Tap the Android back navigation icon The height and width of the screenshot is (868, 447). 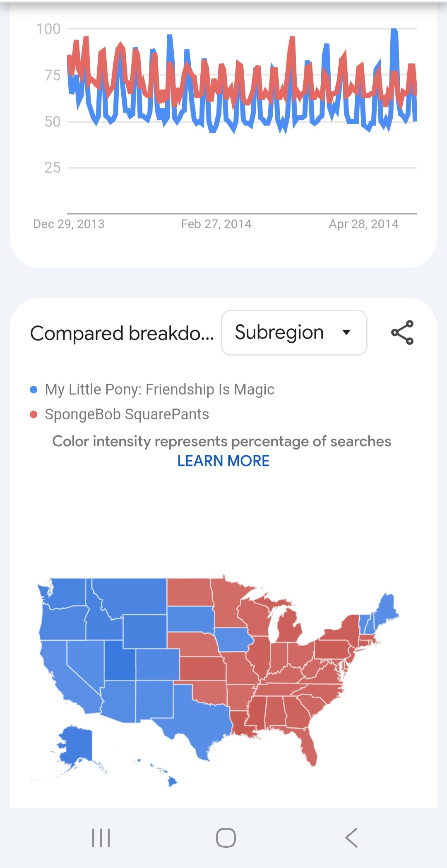(351, 838)
